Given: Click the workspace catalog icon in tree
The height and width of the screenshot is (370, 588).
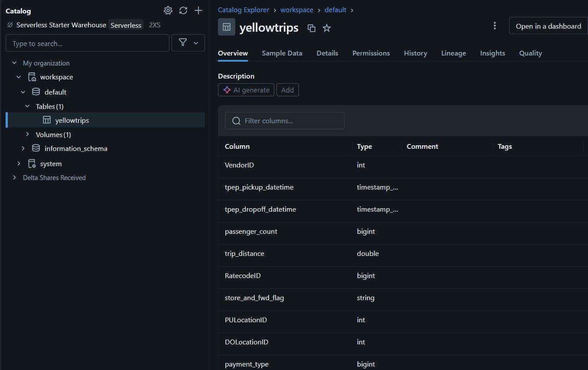Looking at the screenshot, I should point(32,77).
